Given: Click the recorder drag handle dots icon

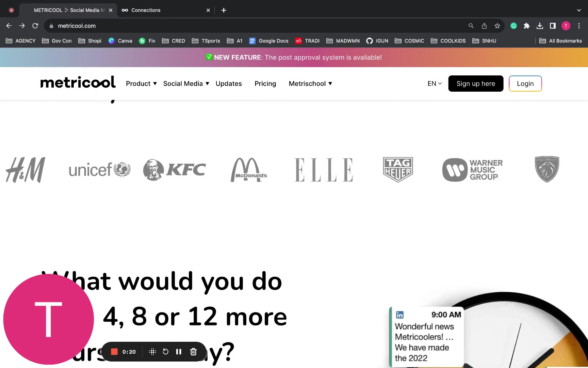Looking at the screenshot, I should pyautogui.click(x=152, y=352).
